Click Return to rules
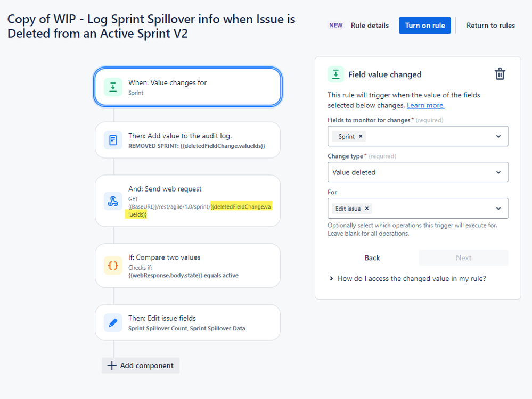 point(490,26)
